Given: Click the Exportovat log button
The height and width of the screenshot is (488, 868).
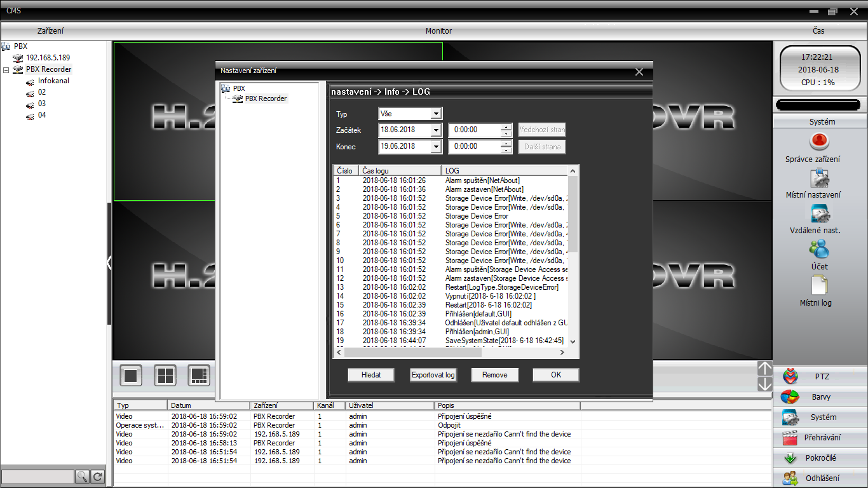Looking at the screenshot, I should click(433, 375).
